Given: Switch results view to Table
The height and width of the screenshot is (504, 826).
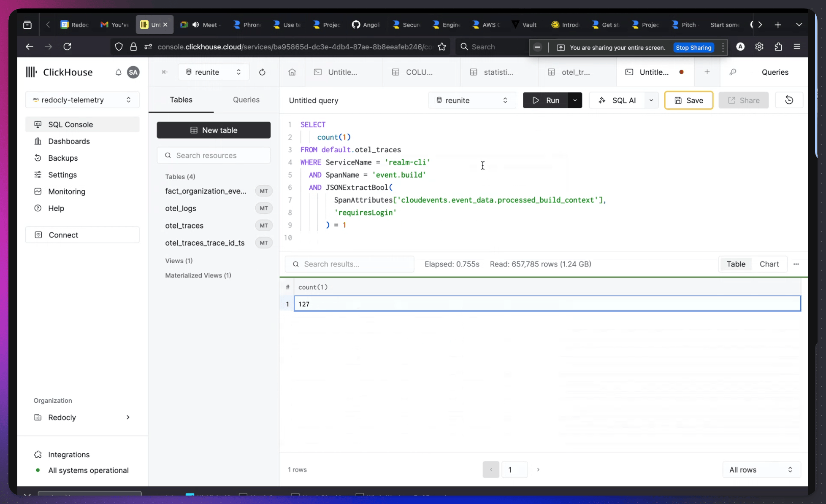Looking at the screenshot, I should (736, 264).
